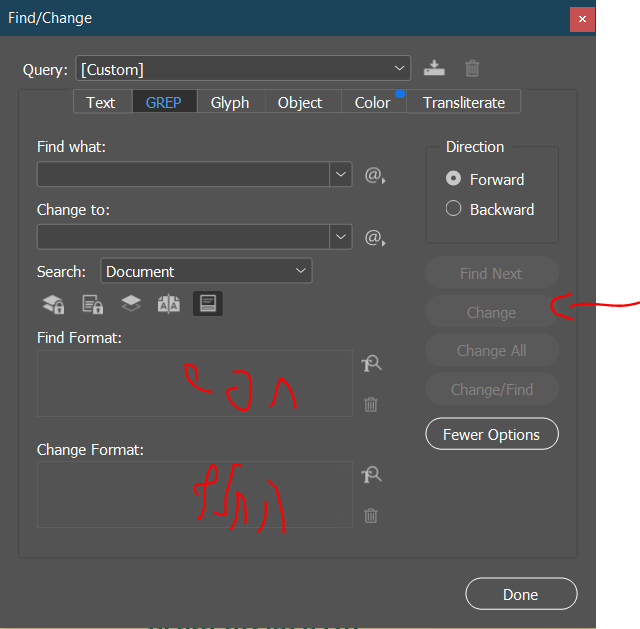The width and height of the screenshot is (640, 629).
Task: Switch to the Text tab
Action: click(101, 102)
